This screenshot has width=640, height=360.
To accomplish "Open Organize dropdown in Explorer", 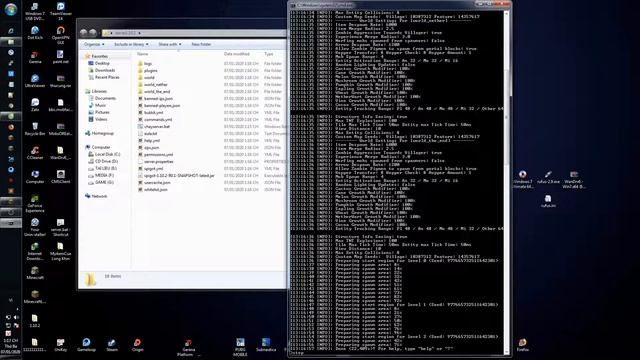I will coord(94,44).
